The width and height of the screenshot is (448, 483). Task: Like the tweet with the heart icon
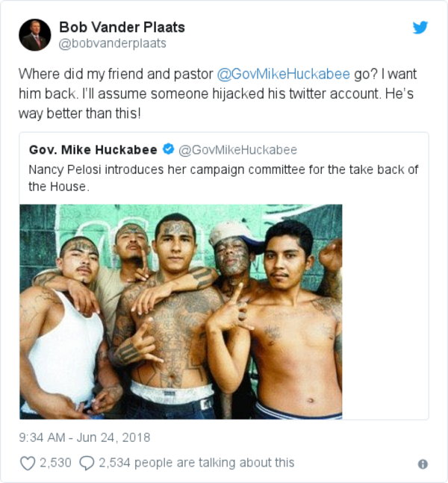click(28, 463)
